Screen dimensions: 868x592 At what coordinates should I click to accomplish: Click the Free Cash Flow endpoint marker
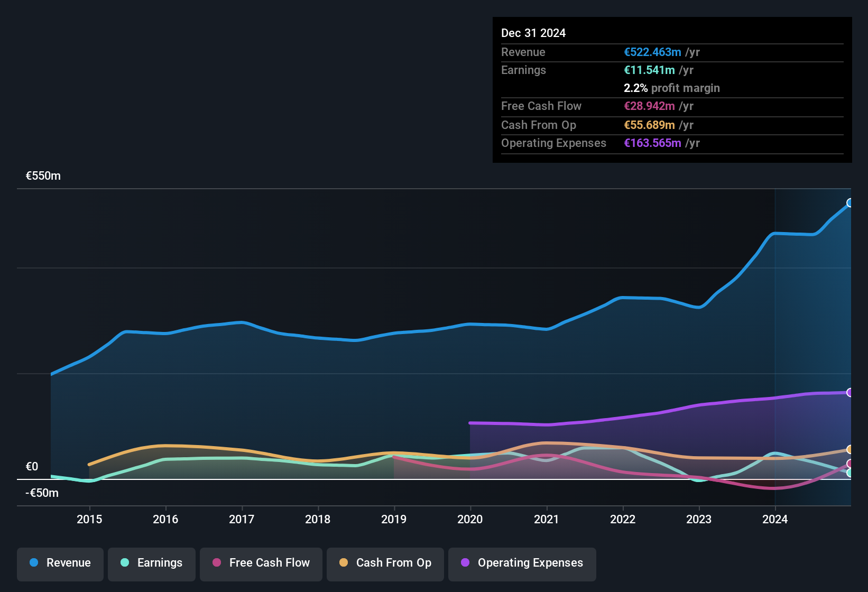click(850, 464)
